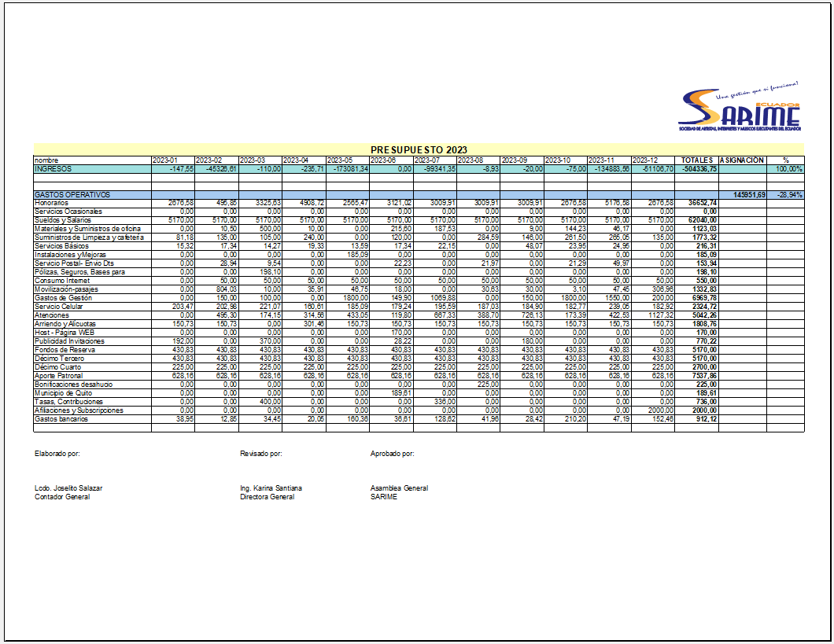Select the Servicio Celular row label
Screen dimensions: 834x644
pos(58,307)
